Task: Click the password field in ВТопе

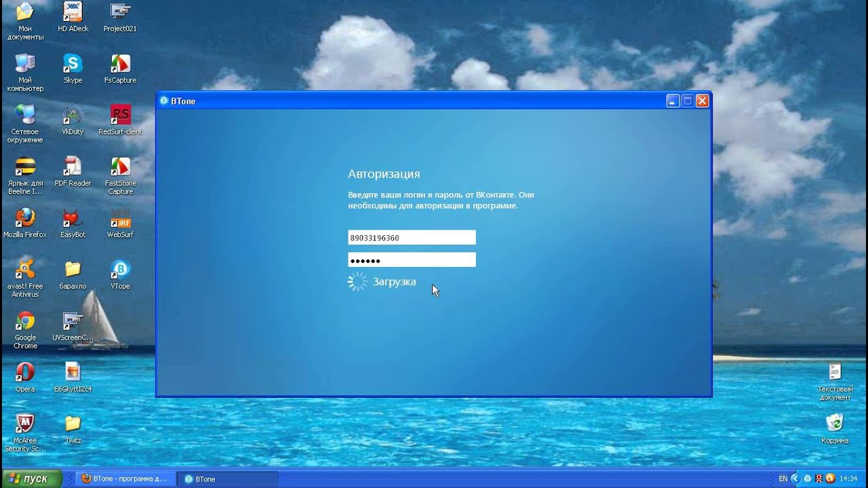Action: [412, 260]
